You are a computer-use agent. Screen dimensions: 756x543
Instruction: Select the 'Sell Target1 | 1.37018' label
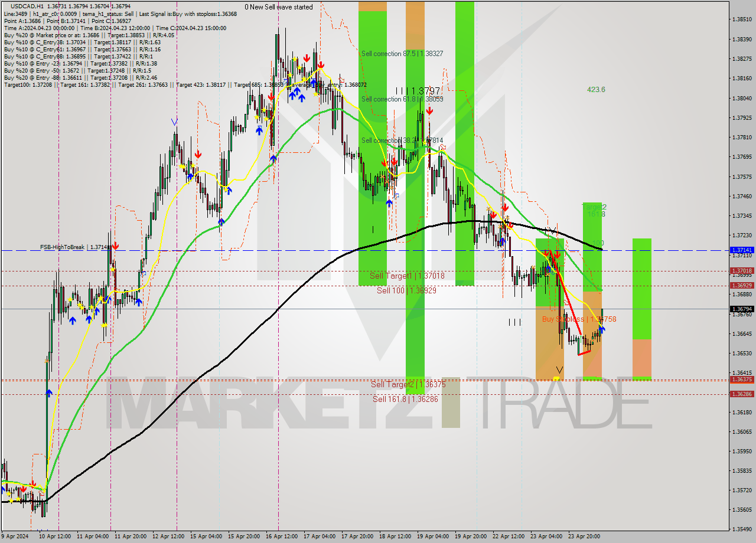tap(407, 276)
